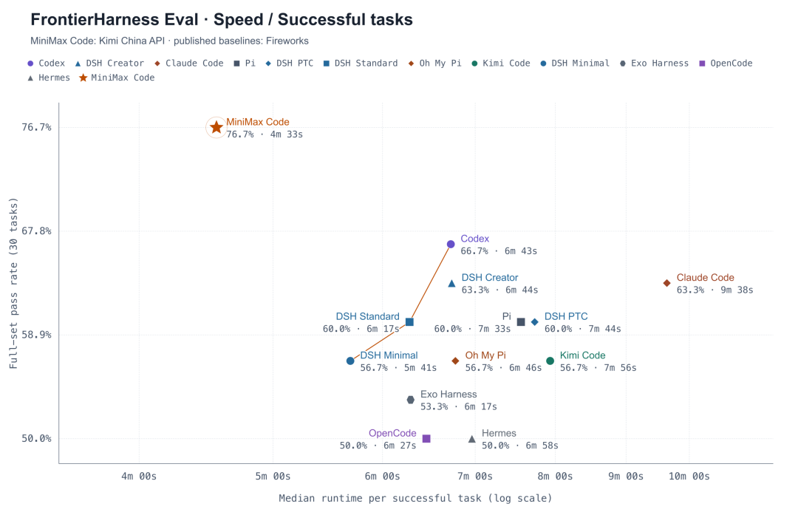Screen dimensions: 798x532
Task: Click the MiniMax Code star marker
Action: click(x=216, y=127)
